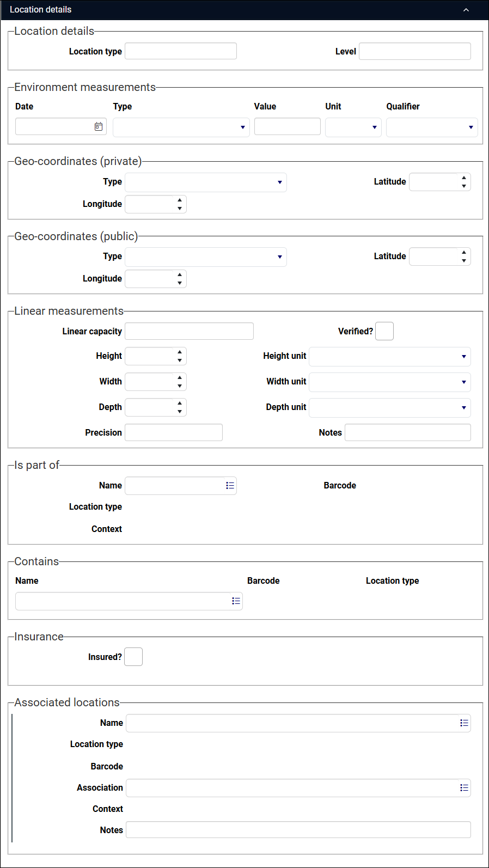Focus the Associated locations Notes field

click(298, 830)
